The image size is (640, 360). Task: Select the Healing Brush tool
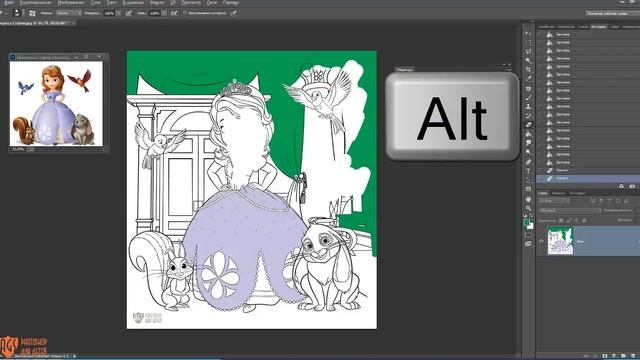[528, 89]
